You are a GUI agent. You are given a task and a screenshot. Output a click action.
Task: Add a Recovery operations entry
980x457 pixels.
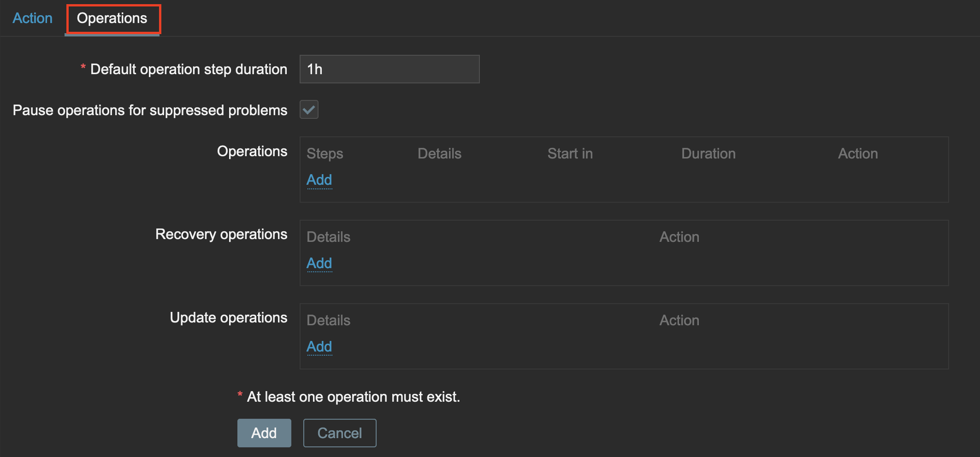[319, 263]
